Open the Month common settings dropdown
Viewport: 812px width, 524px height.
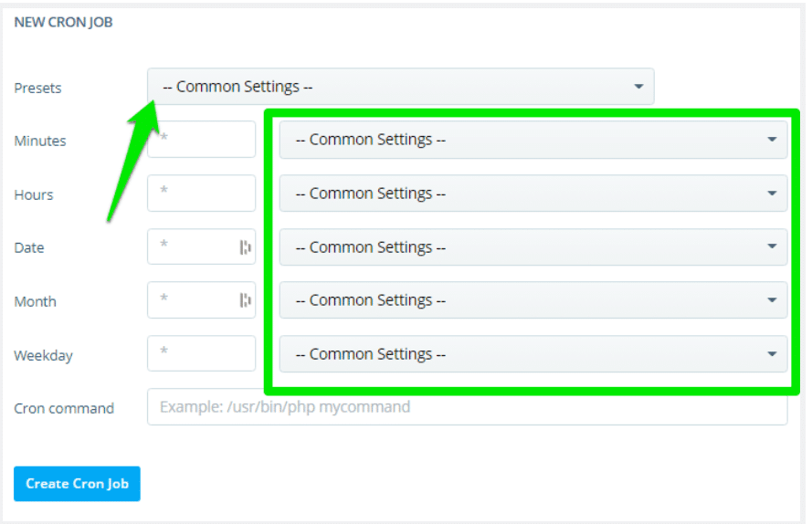pos(533,300)
